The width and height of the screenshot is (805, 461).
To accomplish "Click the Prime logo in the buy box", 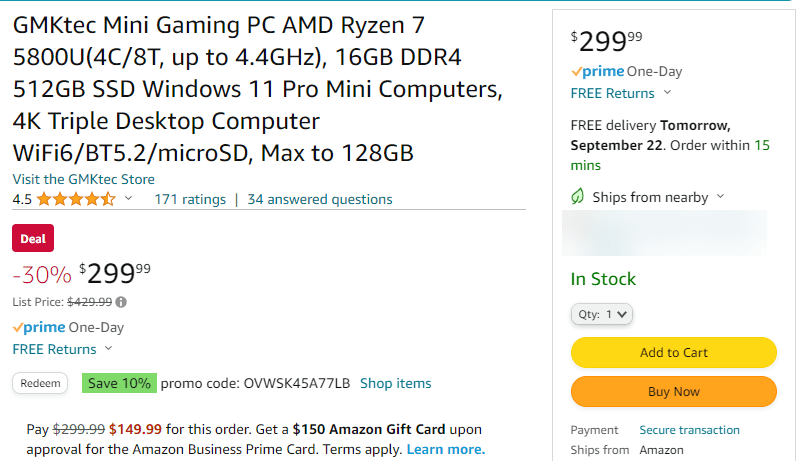I will (x=597, y=71).
